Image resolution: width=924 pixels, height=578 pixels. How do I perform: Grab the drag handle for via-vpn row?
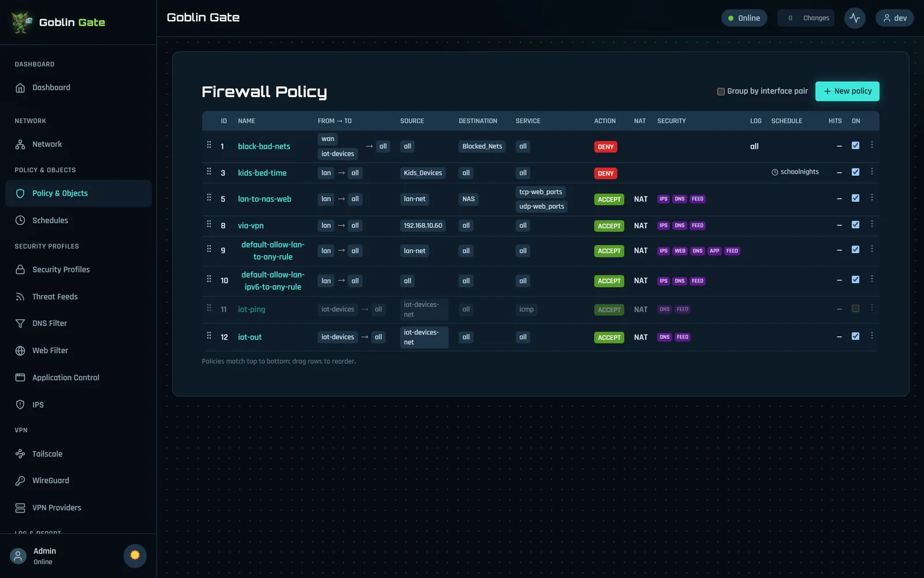[x=209, y=224]
